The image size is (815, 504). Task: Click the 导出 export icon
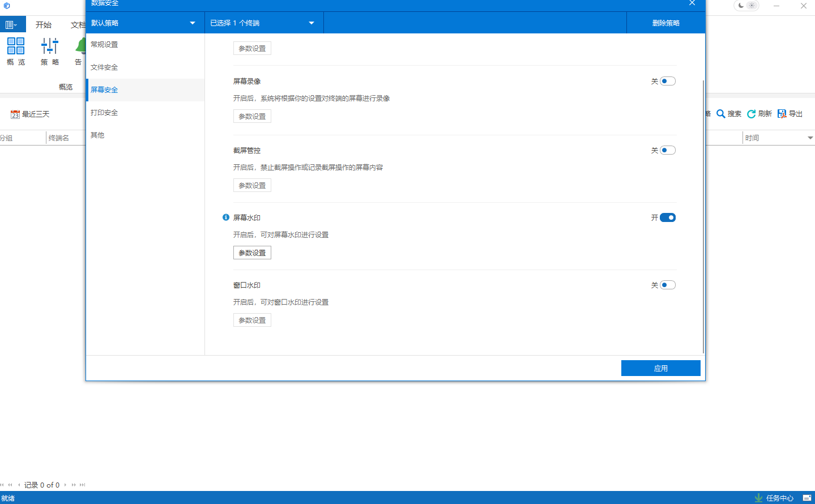(x=782, y=114)
